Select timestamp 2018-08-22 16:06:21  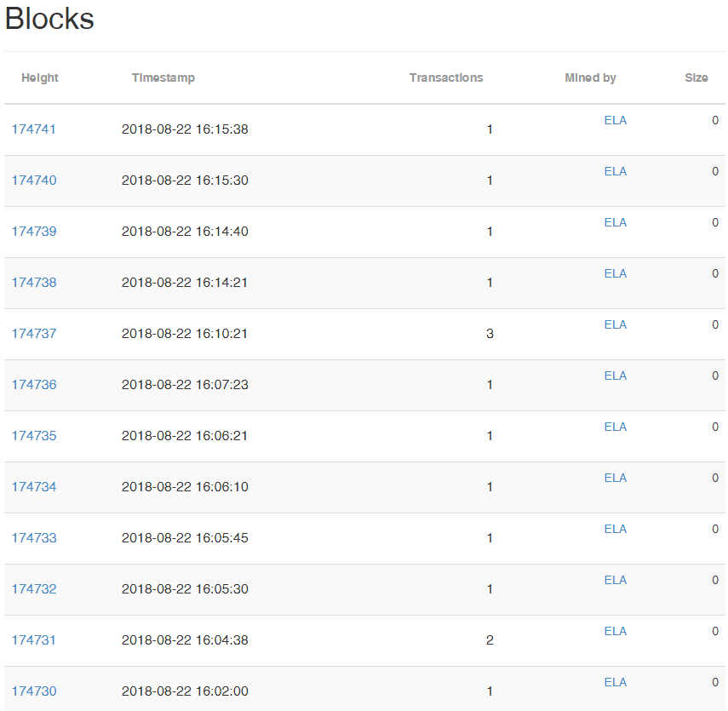pyautogui.click(x=184, y=436)
